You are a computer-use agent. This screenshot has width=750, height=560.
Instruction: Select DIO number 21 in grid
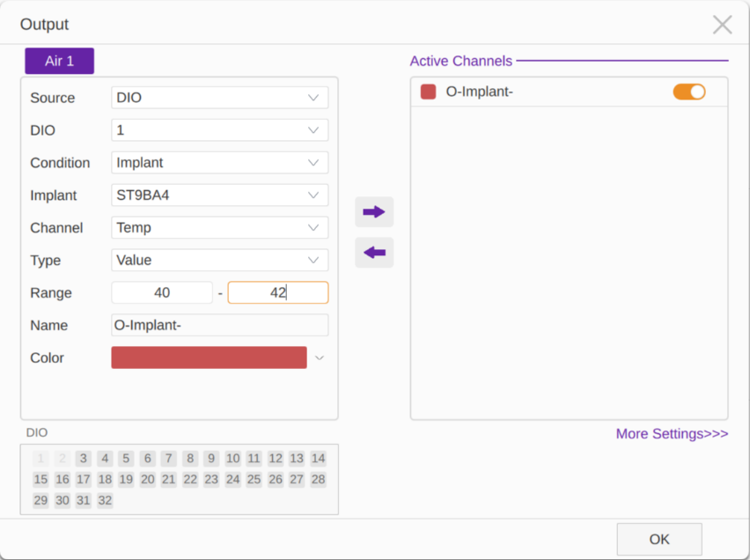(x=168, y=480)
